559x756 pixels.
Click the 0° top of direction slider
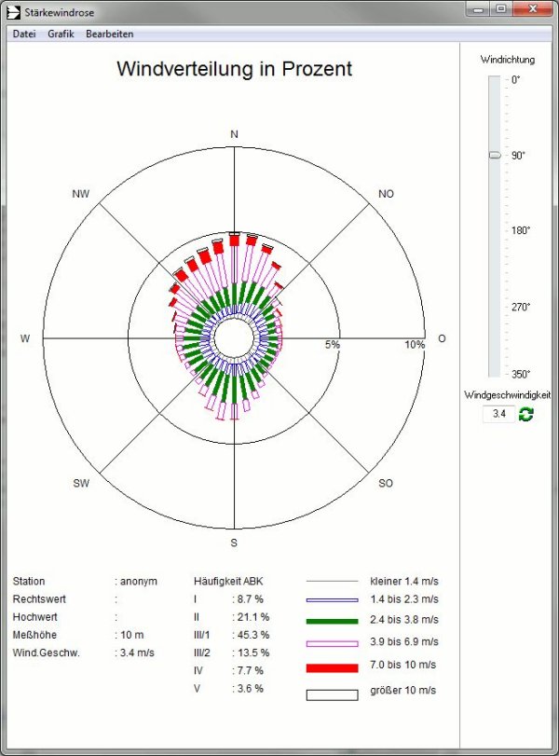495,80
